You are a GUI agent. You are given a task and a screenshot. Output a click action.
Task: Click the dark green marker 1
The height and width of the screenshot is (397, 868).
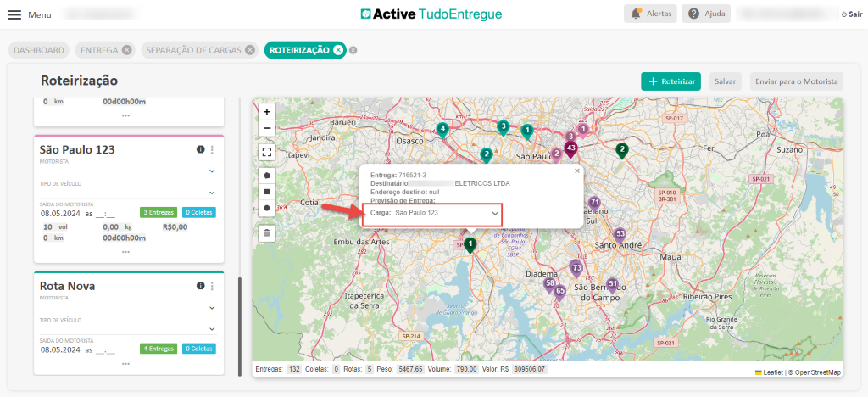(470, 245)
